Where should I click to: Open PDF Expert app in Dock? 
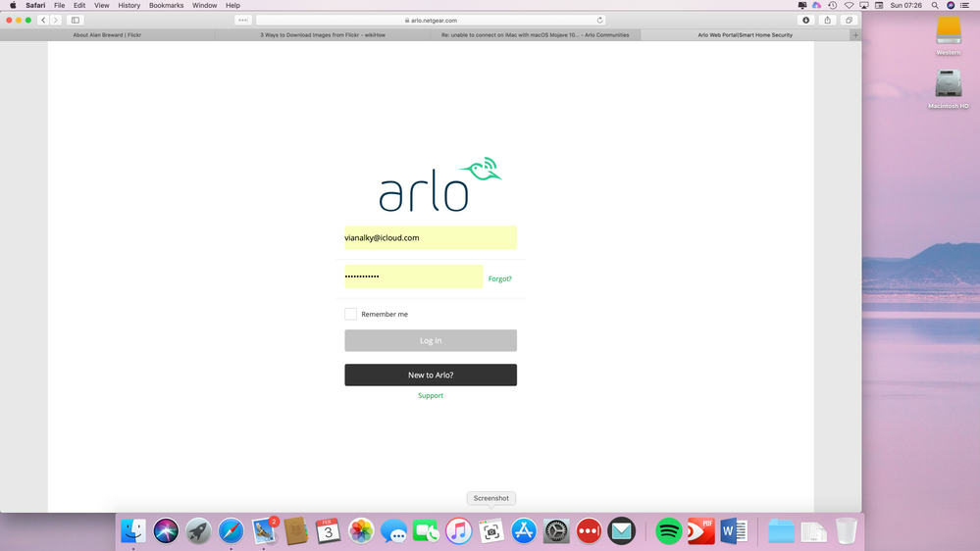click(x=701, y=531)
